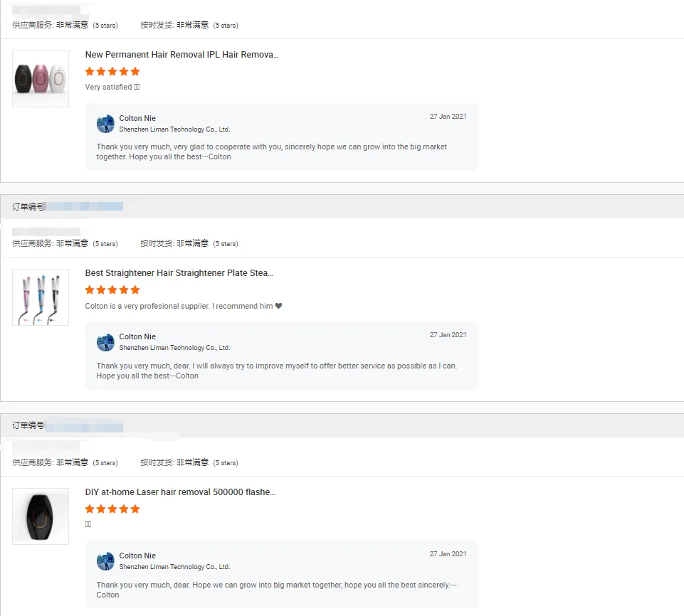Click the star rating under the DIY laser product
The image size is (684, 616).
click(x=112, y=509)
